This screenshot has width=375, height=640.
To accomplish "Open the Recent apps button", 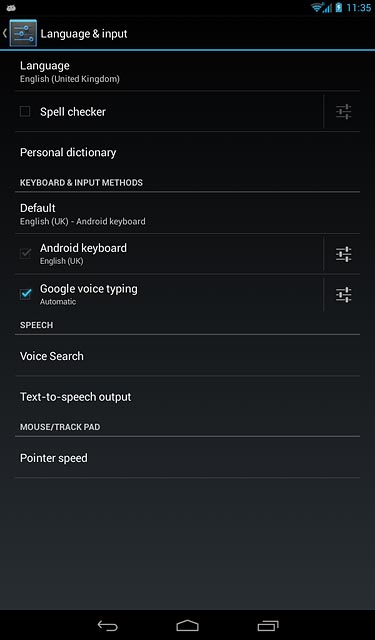I will (x=268, y=625).
